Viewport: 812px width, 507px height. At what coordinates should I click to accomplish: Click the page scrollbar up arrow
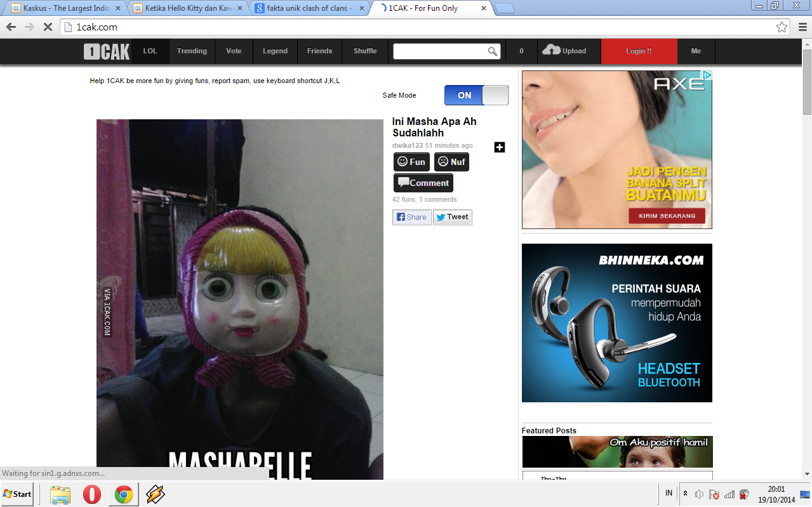(807, 44)
